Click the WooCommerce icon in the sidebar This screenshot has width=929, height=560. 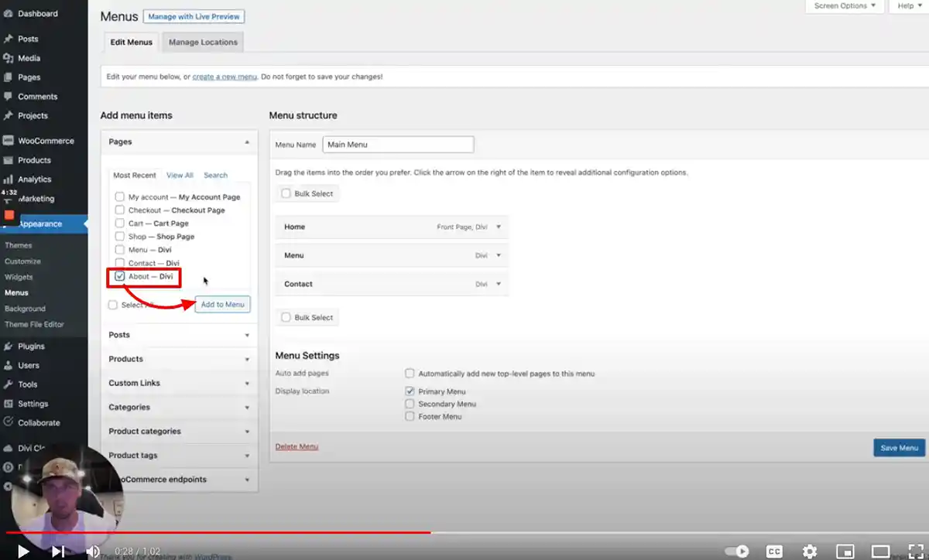pyautogui.click(x=8, y=141)
